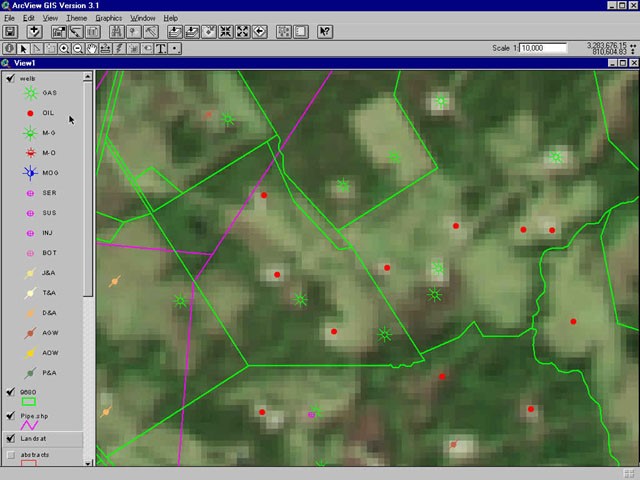
Task: Toggle the Landsat theme visibility checkbox
Action: tap(10, 438)
